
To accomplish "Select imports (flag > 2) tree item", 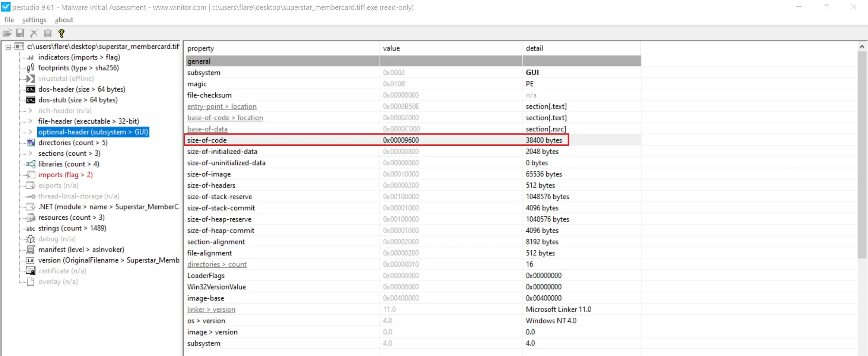I will 65,175.
